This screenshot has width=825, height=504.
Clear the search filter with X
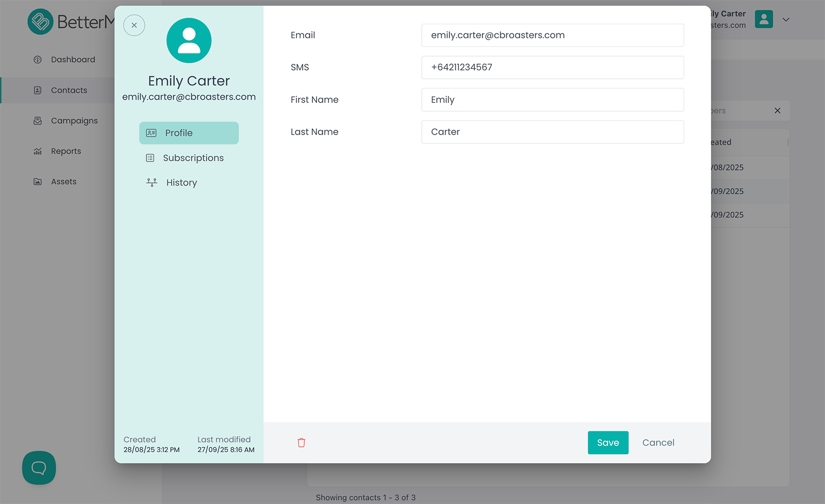777,111
